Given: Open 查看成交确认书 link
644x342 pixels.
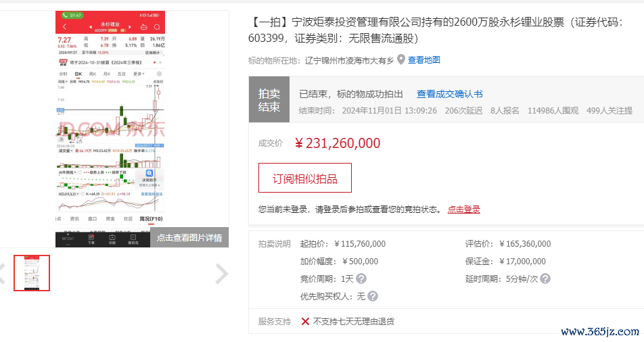Looking at the screenshot, I should [449, 94].
